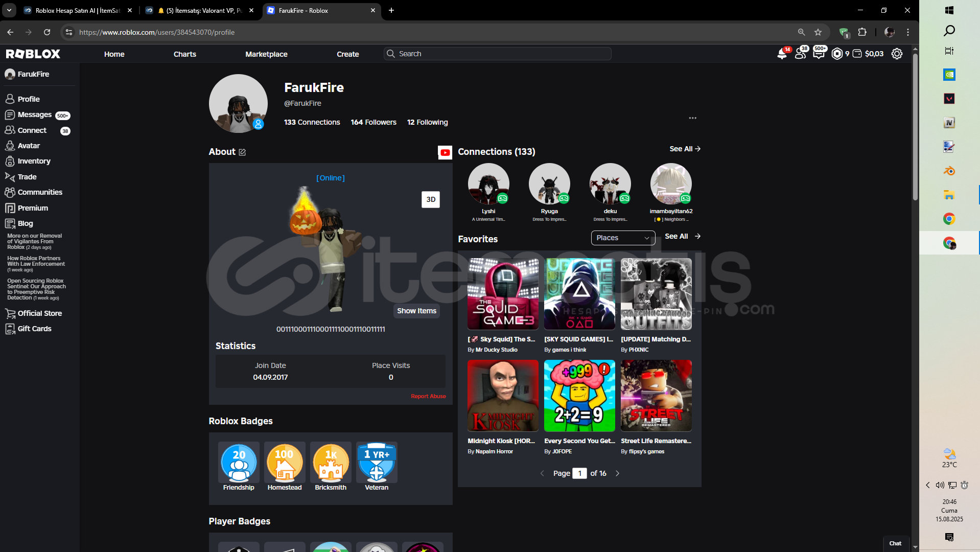
Task: Open a new browser tab
Action: pyautogui.click(x=391, y=10)
